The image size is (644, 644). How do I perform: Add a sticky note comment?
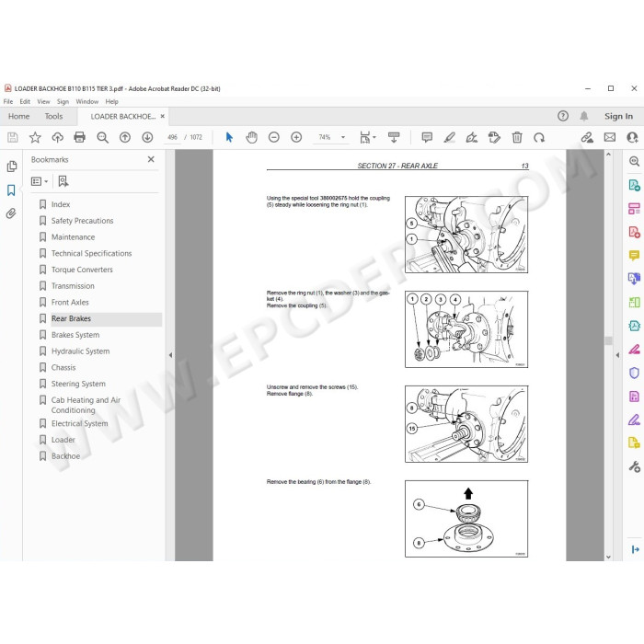427,137
